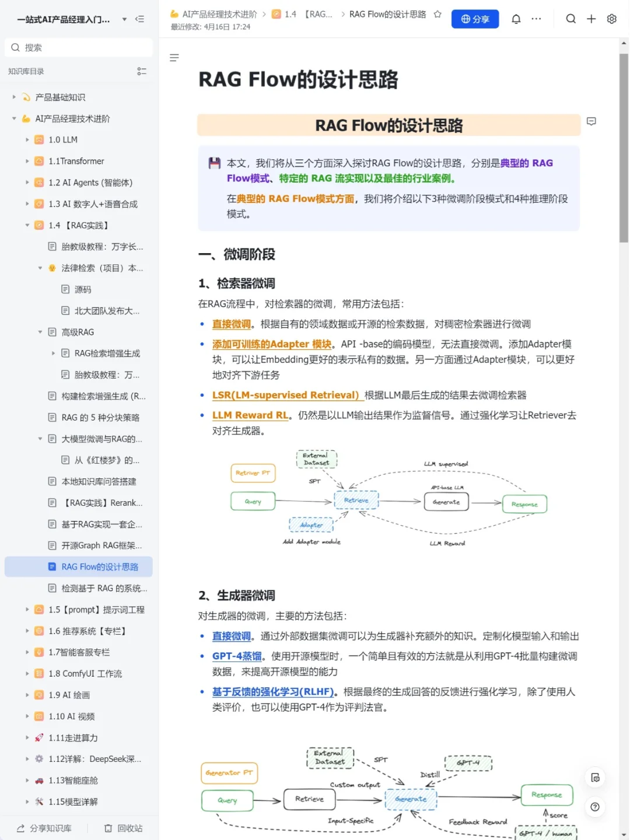Expand the 1.0 LLM tree node
The height and width of the screenshot is (840, 630).
tap(27, 139)
